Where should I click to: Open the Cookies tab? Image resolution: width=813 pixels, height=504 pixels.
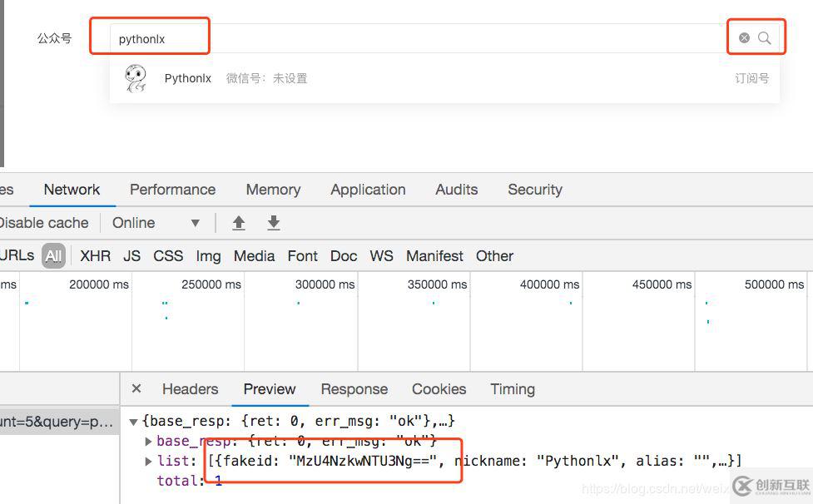[439, 389]
